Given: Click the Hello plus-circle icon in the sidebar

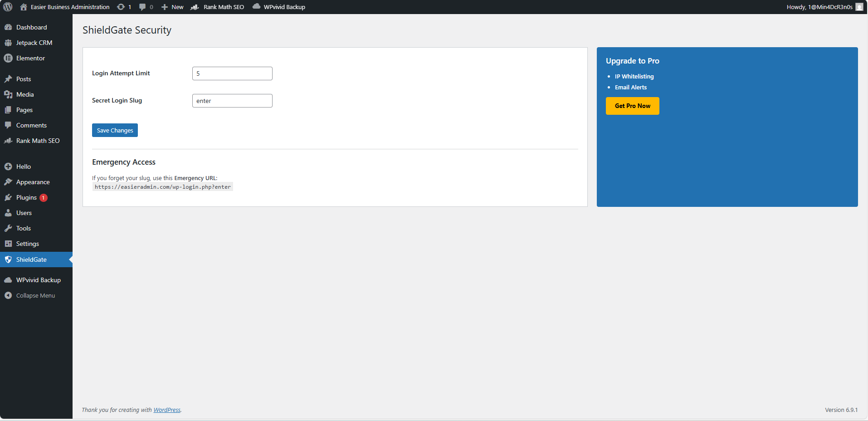Looking at the screenshot, I should tap(8, 166).
